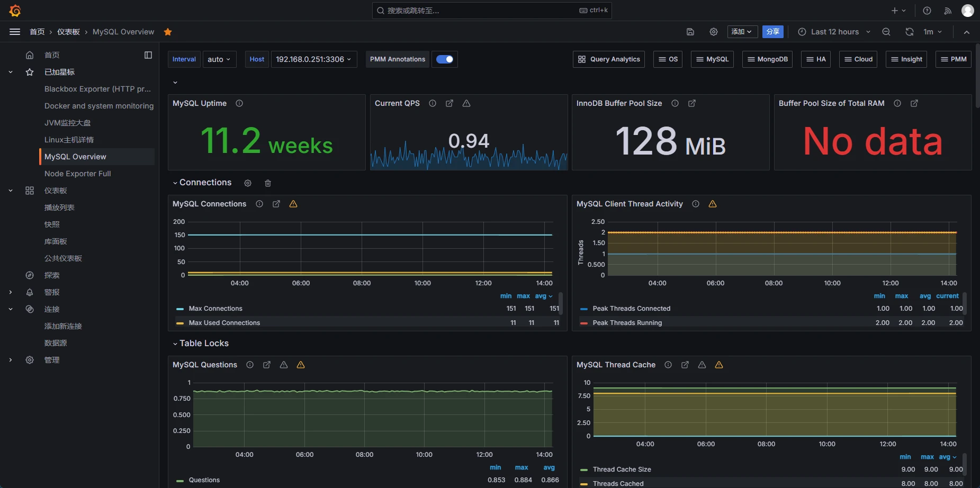The width and height of the screenshot is (980, 488).
Task: Zoom out the time range
Action: pyautogui.click(x=886, y=32)
